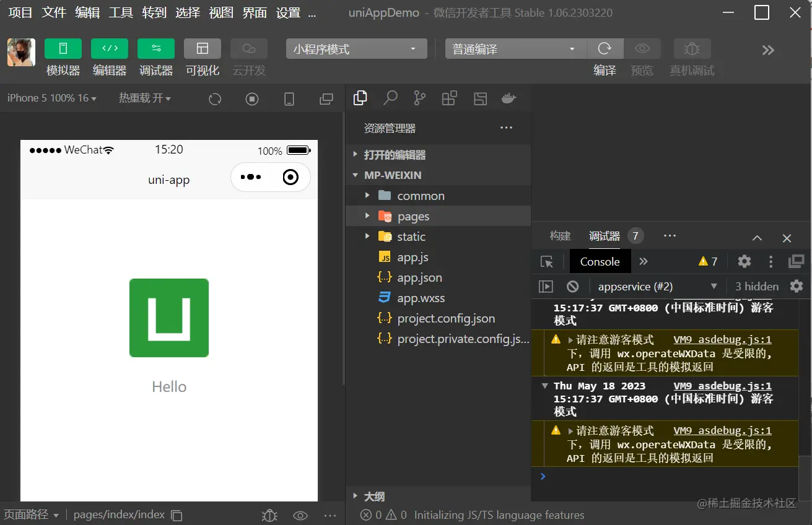Open the 云开发 cloud development button
This screenshot has height=525, width=812.
tap(249, 49)
